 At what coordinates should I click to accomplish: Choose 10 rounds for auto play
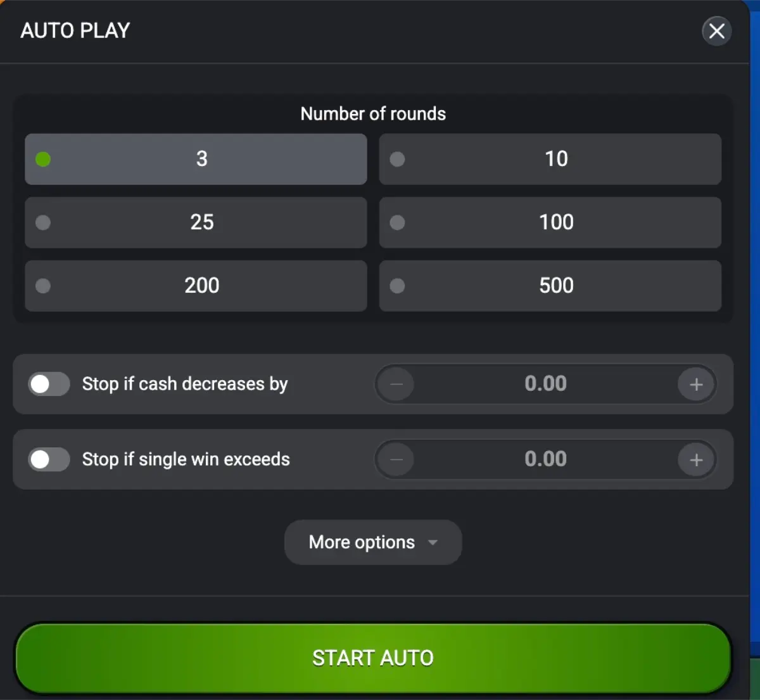pos(550,159)
